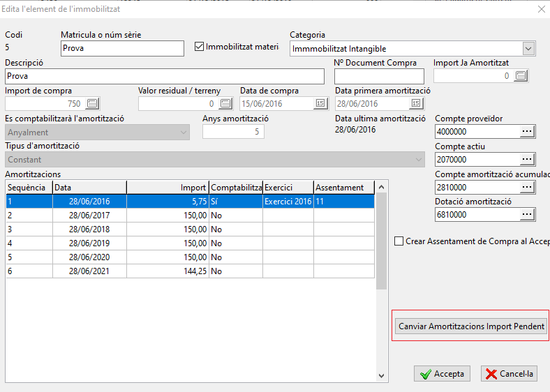The image size is (550, 392).
Task: Click Compte actiu field 2070000
Action: 477,160
